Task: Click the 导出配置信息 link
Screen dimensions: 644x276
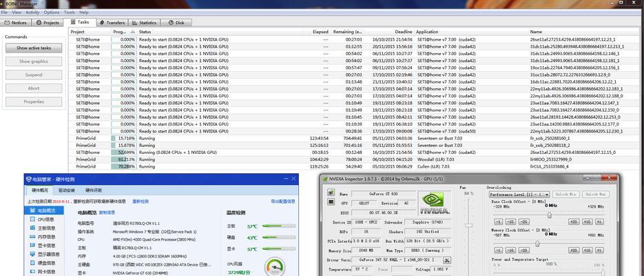Action: pyautogui.click(x=283, y=201)
